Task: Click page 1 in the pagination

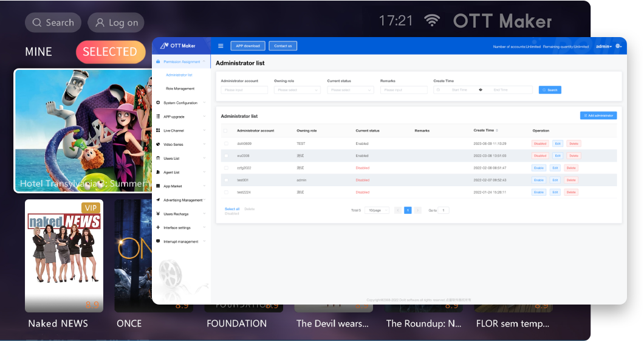Action: click(408, 210)
